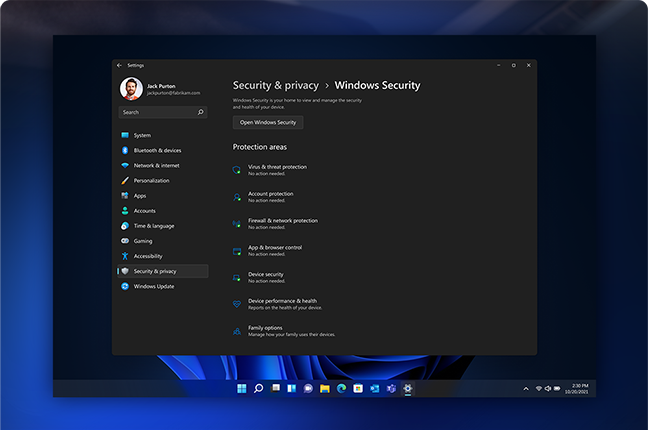Open the Windows Start menu

click(242, 389)
